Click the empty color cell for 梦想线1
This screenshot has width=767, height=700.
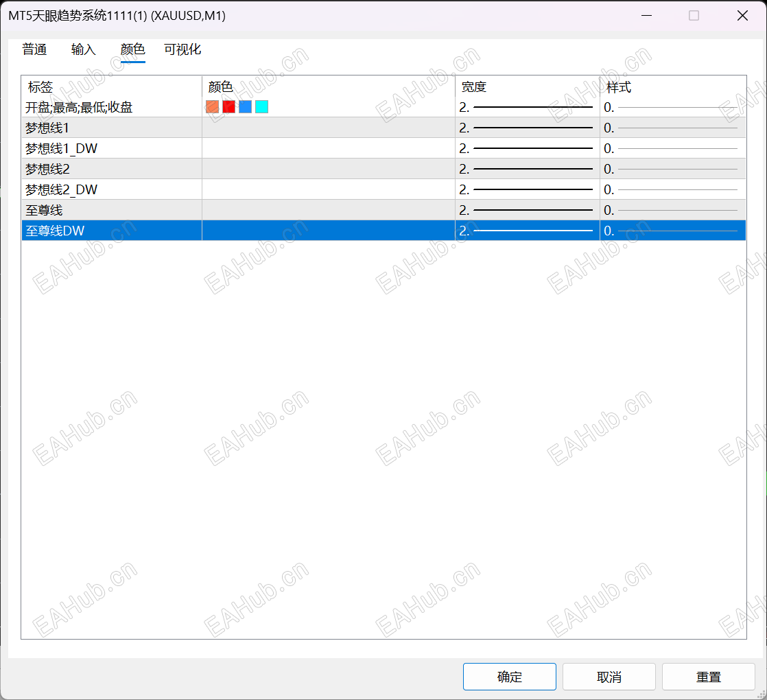pyautogui.click(x=329, y=128)
